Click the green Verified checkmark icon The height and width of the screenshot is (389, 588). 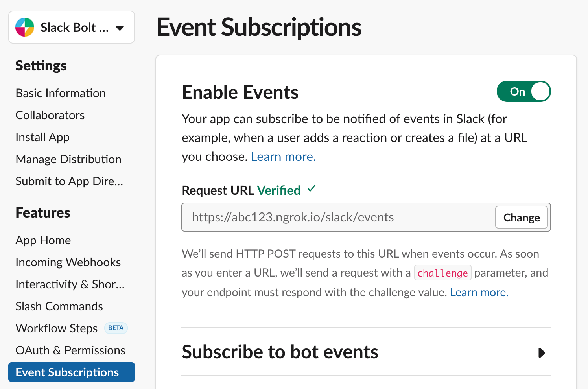[x=311, y=189]
